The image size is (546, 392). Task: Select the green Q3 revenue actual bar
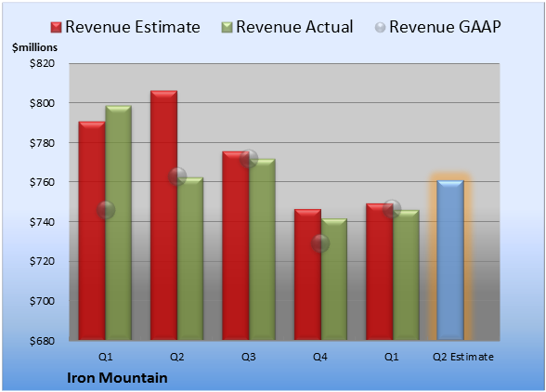[x=262, y=249]
